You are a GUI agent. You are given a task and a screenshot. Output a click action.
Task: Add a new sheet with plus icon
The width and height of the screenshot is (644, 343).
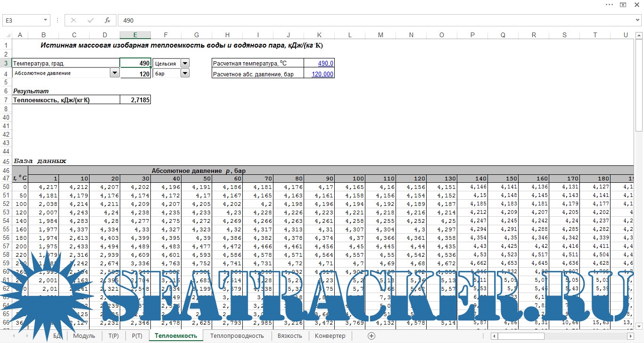click(372, 336)
